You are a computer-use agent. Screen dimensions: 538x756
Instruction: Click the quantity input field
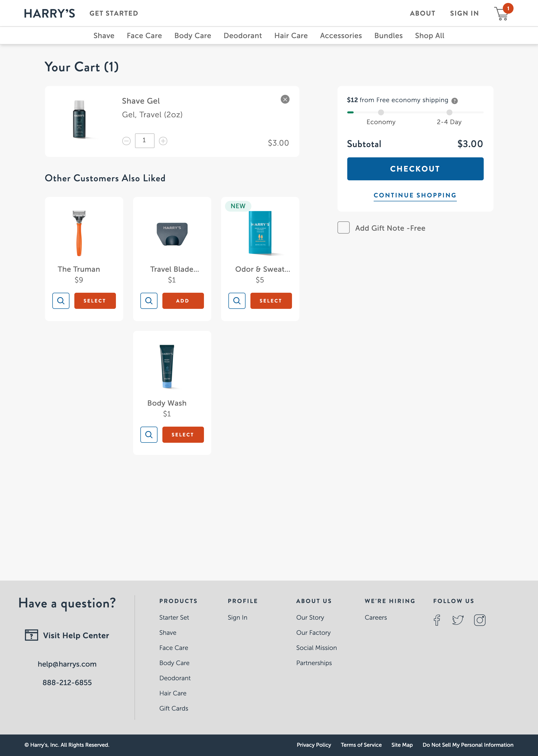[x=145, y=141]
